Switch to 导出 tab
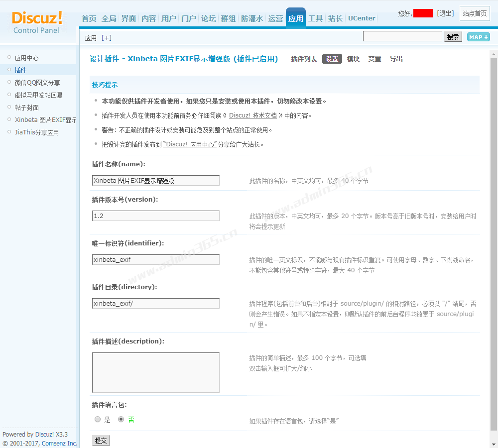 396,59
